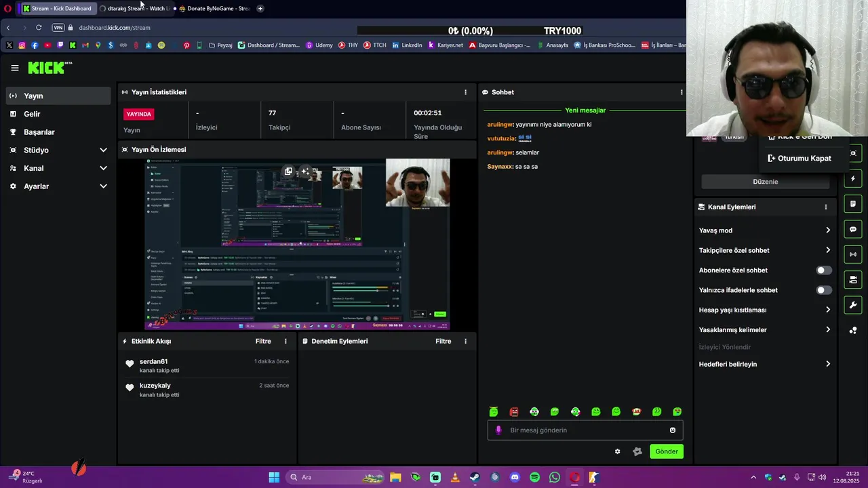The width and height of the screenshot is (868, 488).
Task: Open new browser tab plus button
Action: click(x=260, y=8)
